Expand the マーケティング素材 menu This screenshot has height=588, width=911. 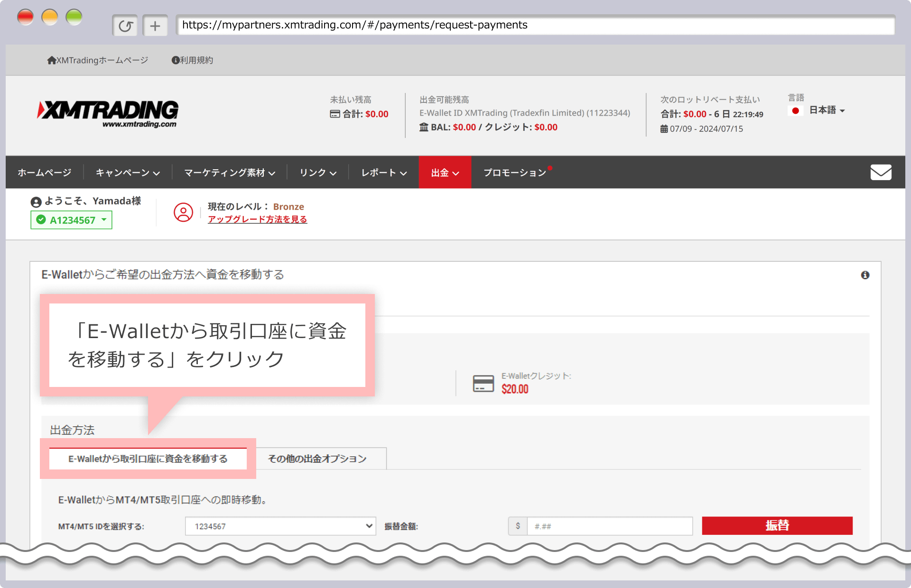230,173
